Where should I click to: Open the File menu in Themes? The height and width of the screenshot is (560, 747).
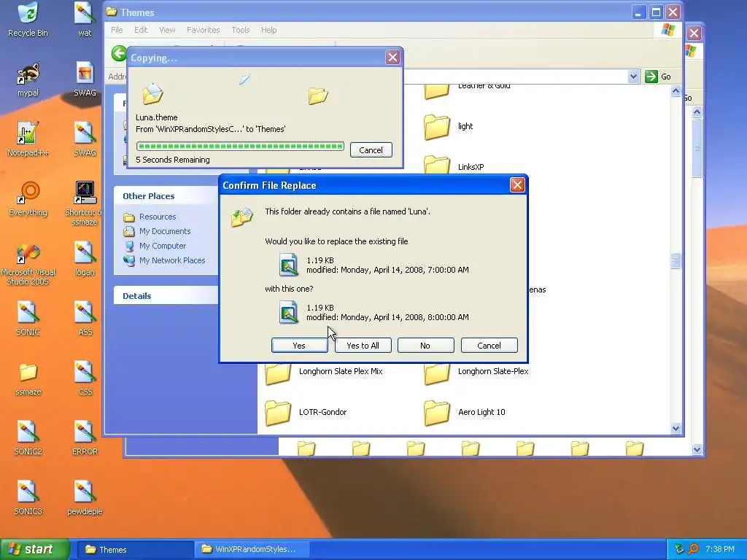[117, 30]
